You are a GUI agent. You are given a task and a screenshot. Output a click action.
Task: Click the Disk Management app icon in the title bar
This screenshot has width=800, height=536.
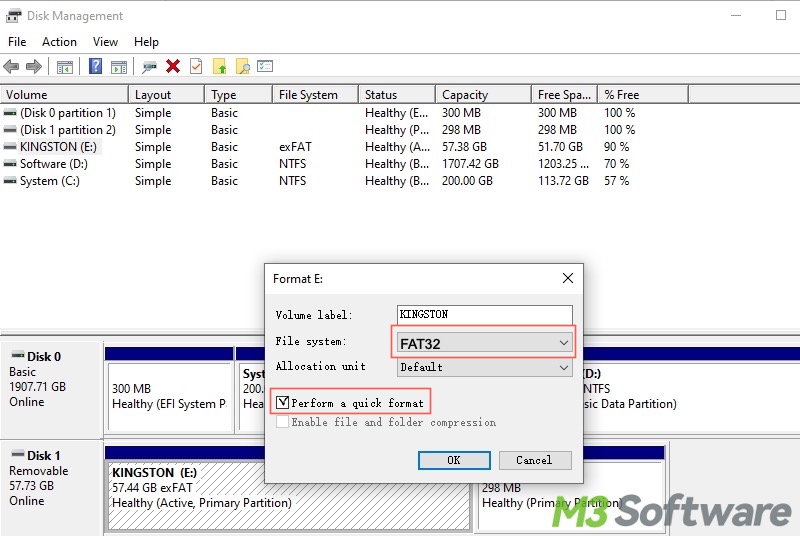pos(14,16)
